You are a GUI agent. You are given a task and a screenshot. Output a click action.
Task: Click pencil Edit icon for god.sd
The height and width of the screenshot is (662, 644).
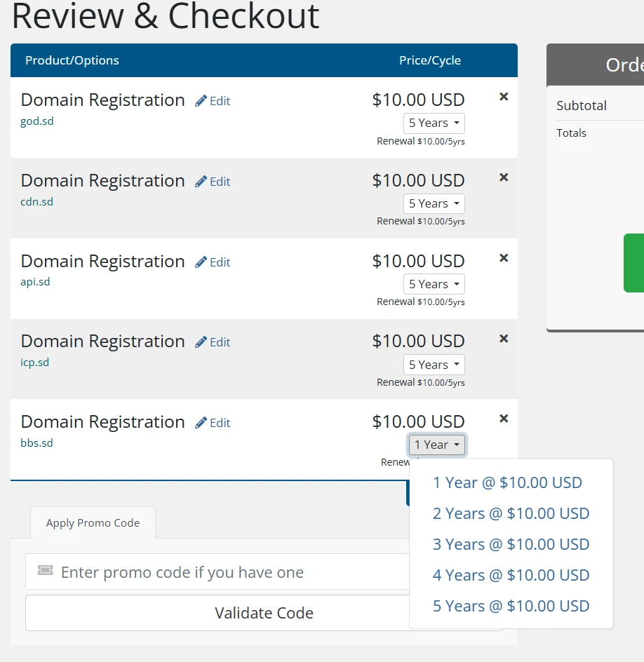(x=201, y=101)
